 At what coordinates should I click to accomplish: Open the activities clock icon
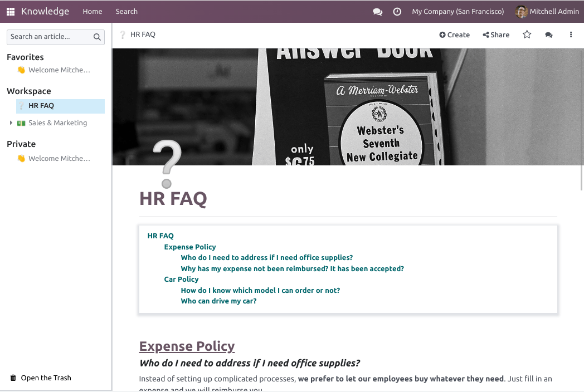click(397, 11)
